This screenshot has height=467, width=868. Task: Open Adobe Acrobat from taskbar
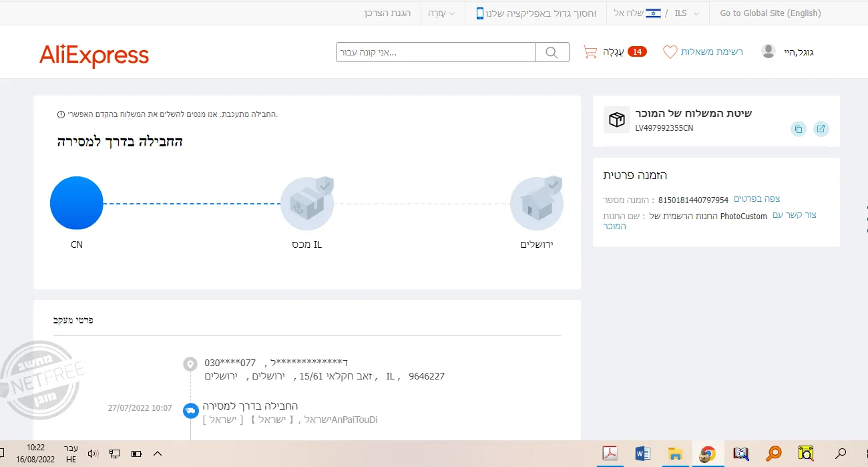[x=610, y=454]
